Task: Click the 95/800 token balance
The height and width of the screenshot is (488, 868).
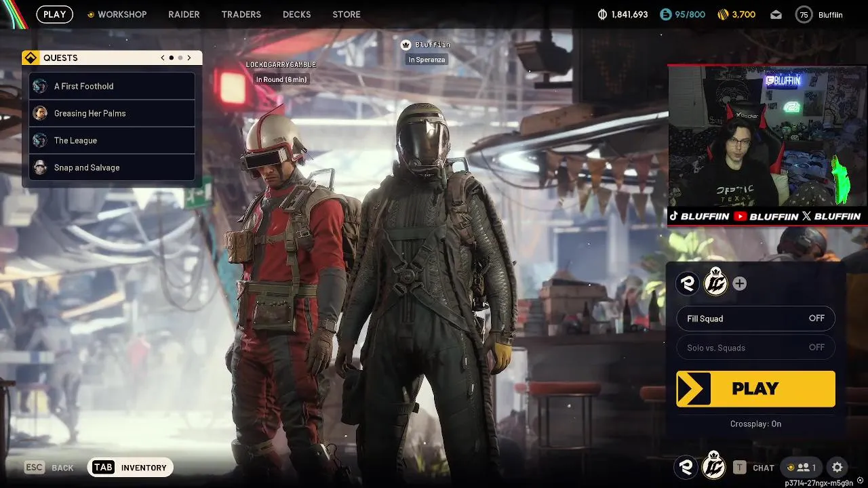Action: [x=690, y=15]
